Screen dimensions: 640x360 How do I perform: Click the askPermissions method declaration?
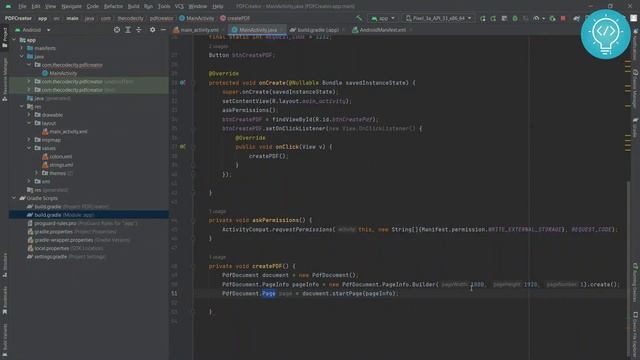point(260,220)
